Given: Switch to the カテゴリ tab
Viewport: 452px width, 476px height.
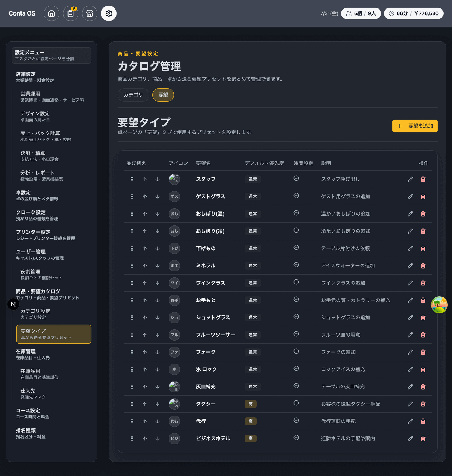Looking at the screenshot, I should [x=133, y=95].
